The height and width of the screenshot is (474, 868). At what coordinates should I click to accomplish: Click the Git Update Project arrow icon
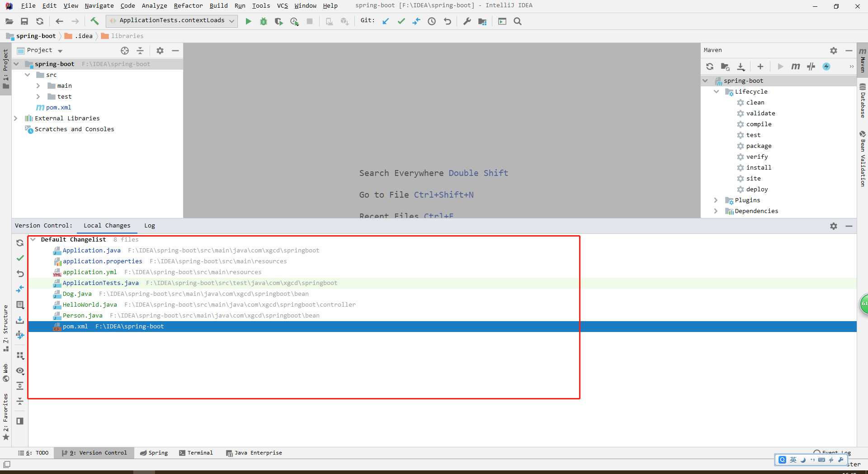(386, 21)
